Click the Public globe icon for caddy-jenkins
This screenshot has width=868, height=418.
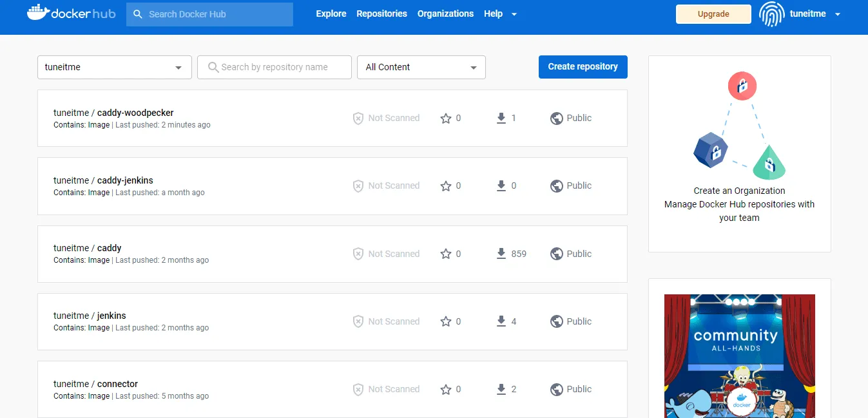pyautogui.click(x=557, y=186)
